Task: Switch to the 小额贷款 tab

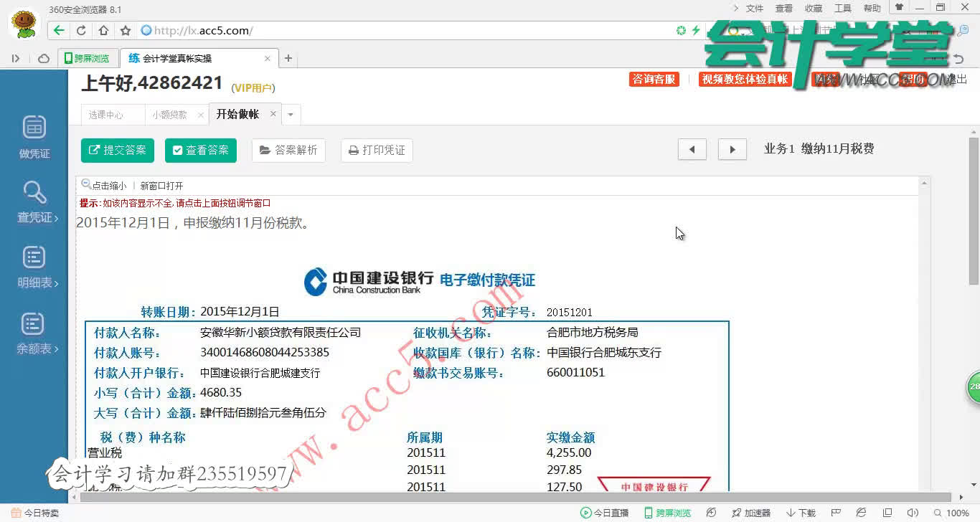Action: [169, 115]
